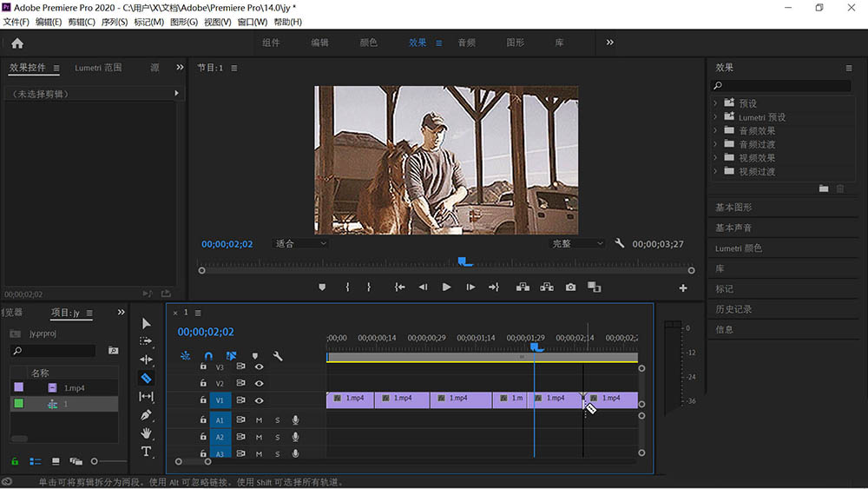This screenshot has height=489, width=868.
Task: Hide the V1 track output
Action: click(259, 400)
